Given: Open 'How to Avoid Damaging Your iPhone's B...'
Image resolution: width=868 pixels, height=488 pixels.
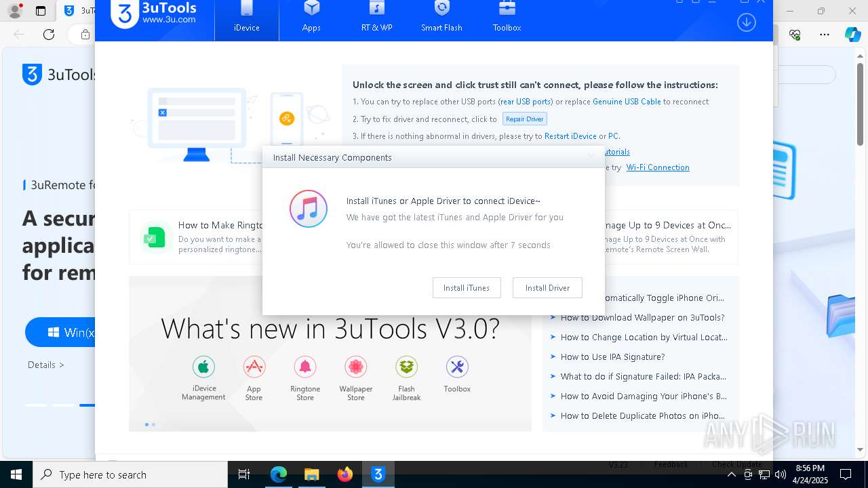Looking at the screenshot, I should point(644,396).
